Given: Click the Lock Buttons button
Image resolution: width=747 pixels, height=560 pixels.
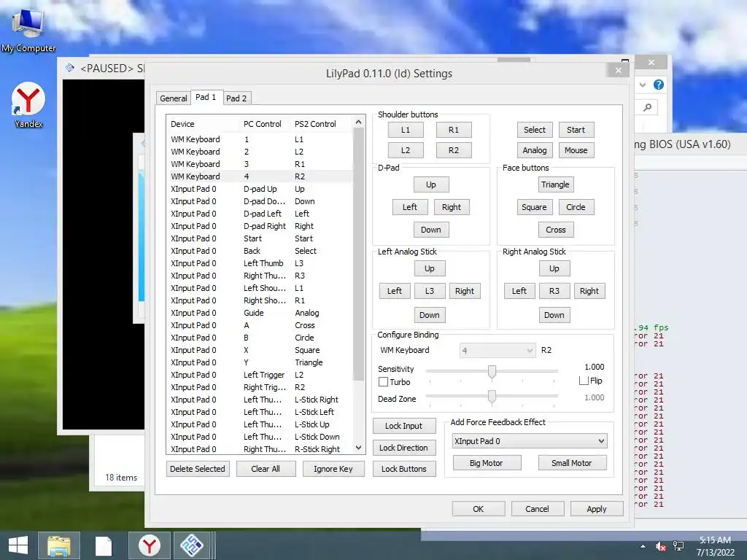Looking at the screenshot, I should coord(404,469).
